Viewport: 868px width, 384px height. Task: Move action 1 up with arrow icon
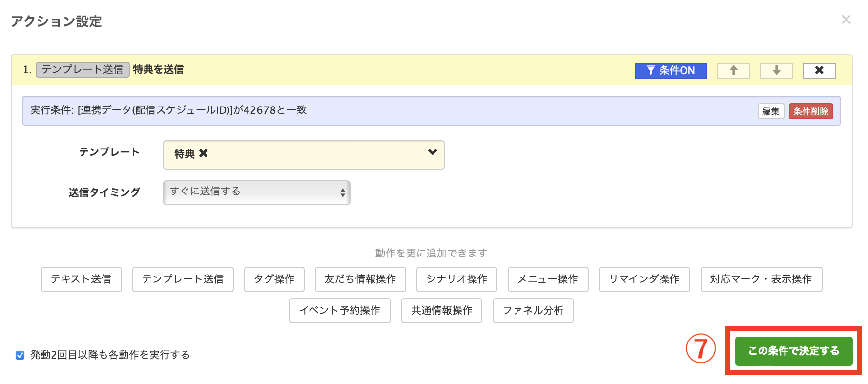[733, 70]
